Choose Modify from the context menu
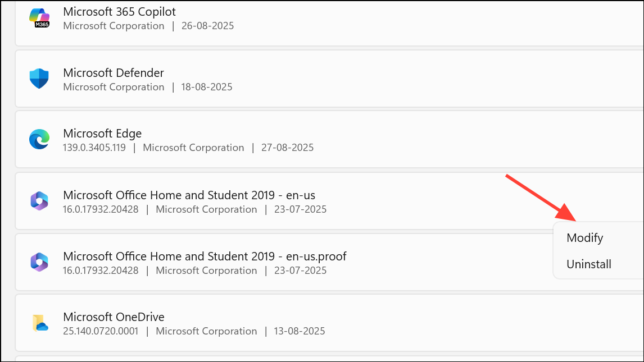Image resolution: width=644 pixels, height=362 pixels. (x=584, y=238)
